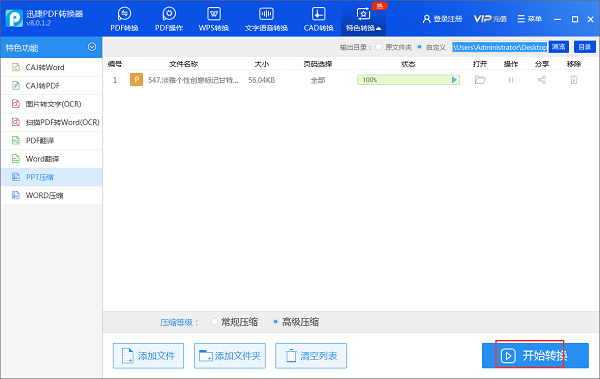Collapse the 特色功能 sidebar panel

pyautogui.click(x=92, y=47)
